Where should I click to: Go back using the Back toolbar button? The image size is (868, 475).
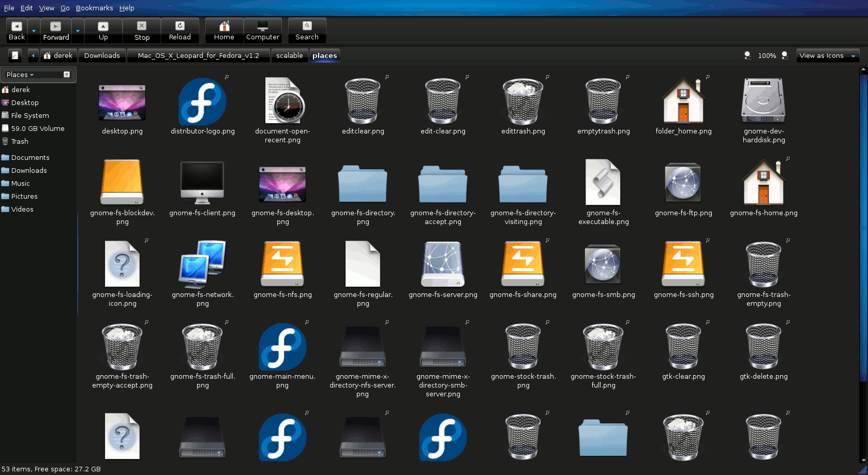click(x=17, y=31)
